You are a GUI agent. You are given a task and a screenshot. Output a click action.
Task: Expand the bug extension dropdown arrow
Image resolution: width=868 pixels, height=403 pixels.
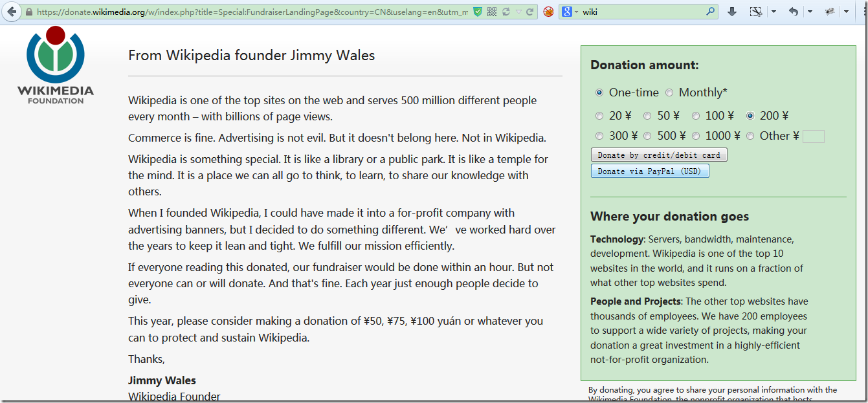point(846,12)
